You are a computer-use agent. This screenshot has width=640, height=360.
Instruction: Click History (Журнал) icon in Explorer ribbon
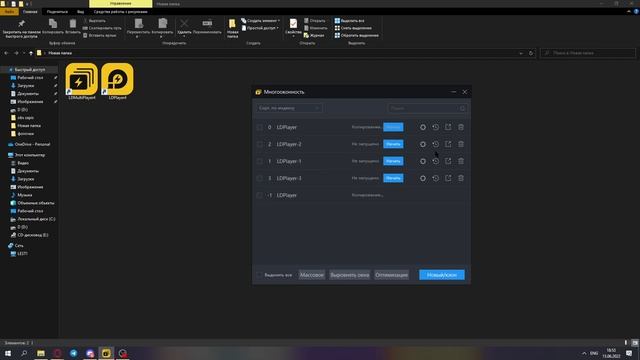(x=313, y=36)
